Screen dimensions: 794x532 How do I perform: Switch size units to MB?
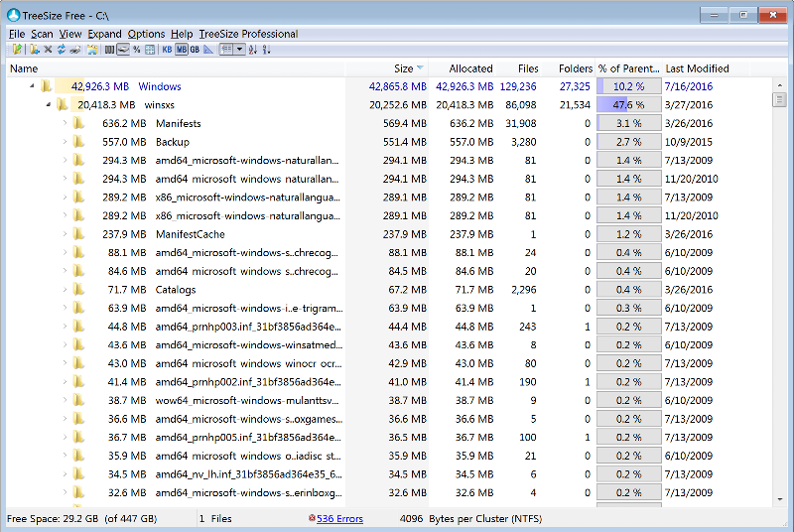182,49
